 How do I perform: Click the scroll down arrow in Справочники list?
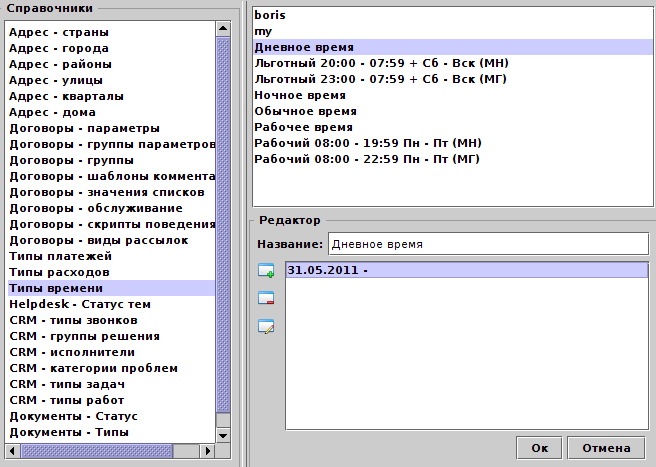click(223, 434)
